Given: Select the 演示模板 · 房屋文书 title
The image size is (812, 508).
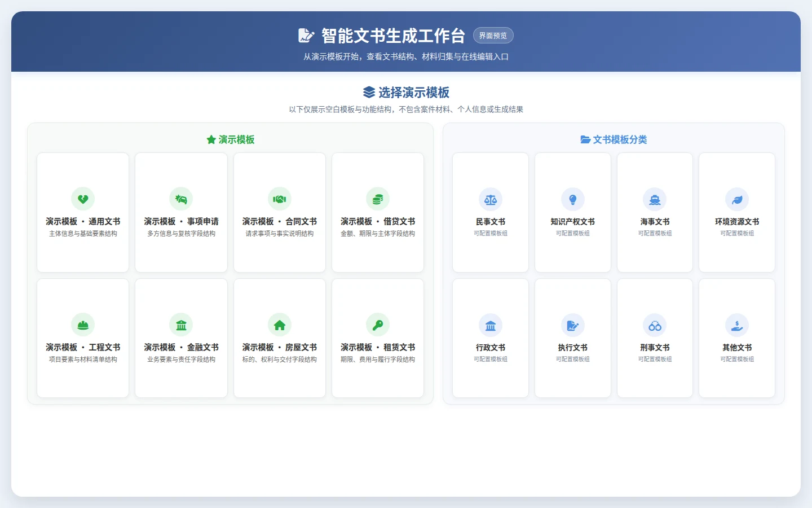Looking at the screenshot, I should pyautogui.click(x=280, y=347).
